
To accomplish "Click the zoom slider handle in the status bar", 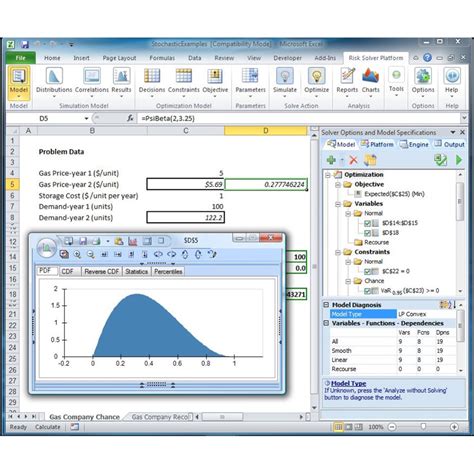I will coord(423,427).
